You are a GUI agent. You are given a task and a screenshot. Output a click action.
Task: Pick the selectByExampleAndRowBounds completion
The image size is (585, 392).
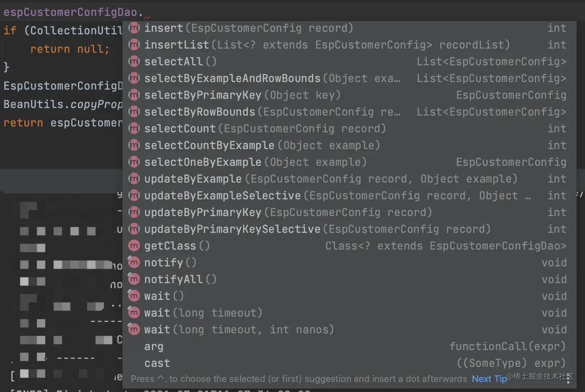pyautogui.click(x=349, y=78)
